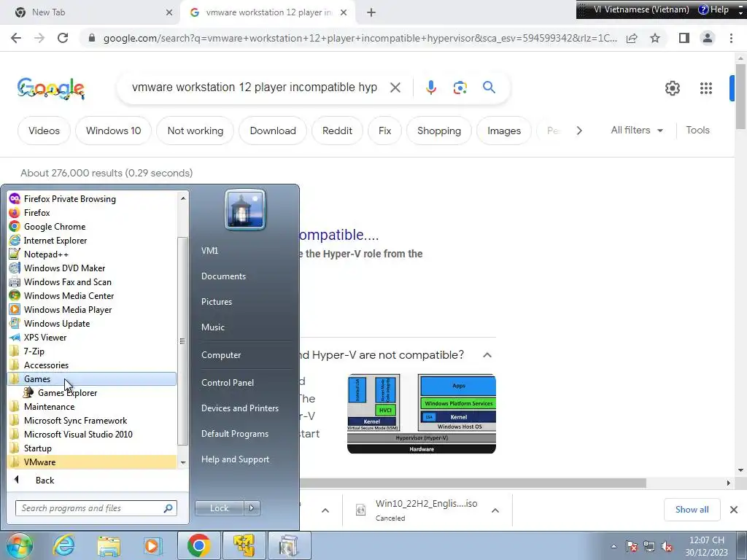Open Notepad++ from the programs list

(x=46, y=254)
